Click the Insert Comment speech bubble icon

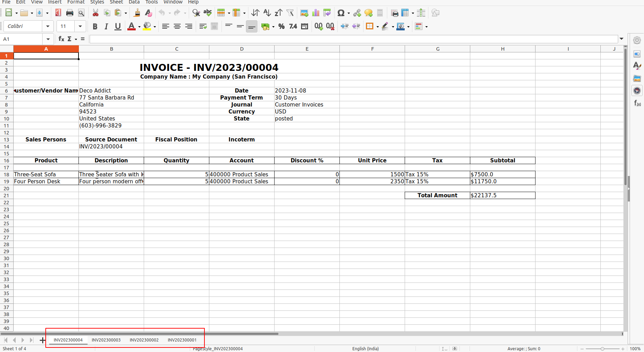368,13
